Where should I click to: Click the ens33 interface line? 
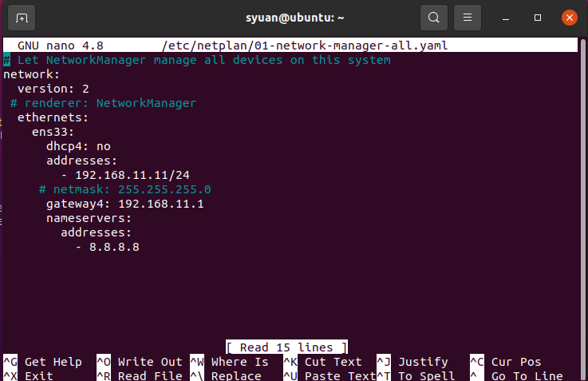click(53, 132)
